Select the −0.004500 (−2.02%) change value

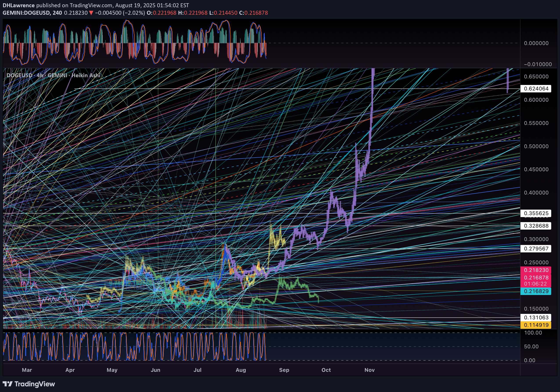pyautogui.click(x=120, y=13)
